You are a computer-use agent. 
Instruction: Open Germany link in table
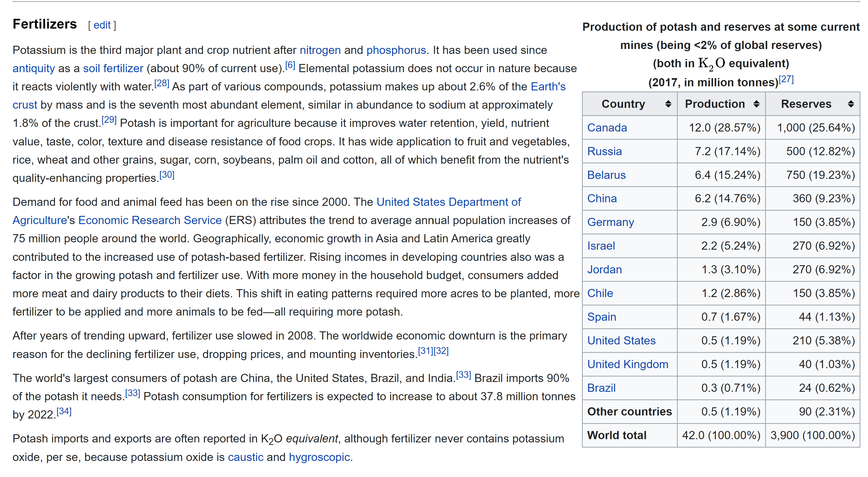pos(611,222)
